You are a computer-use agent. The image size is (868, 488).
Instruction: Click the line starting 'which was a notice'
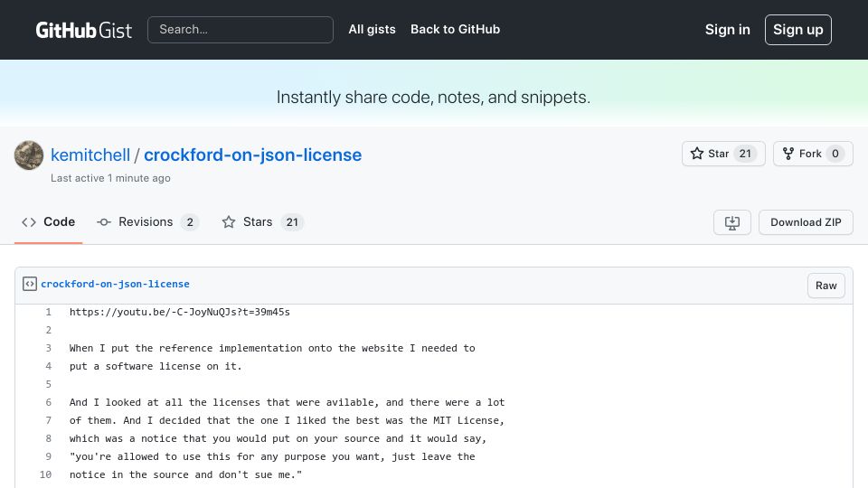(278, 439)
